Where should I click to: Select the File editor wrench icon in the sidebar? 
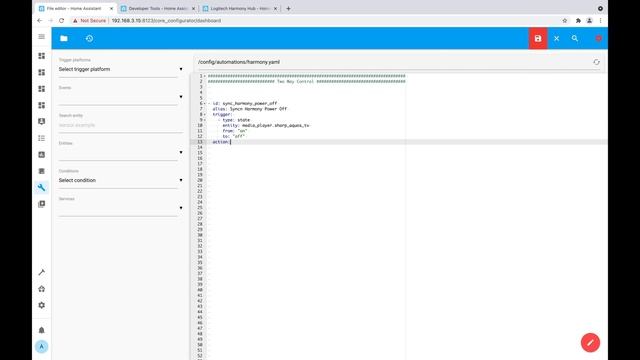42,188
